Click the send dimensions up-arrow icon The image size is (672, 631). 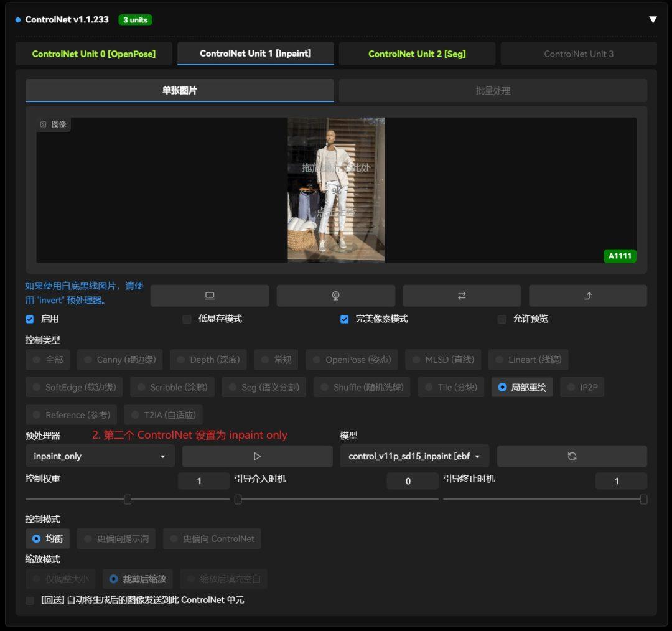click(x=587, y=296)
